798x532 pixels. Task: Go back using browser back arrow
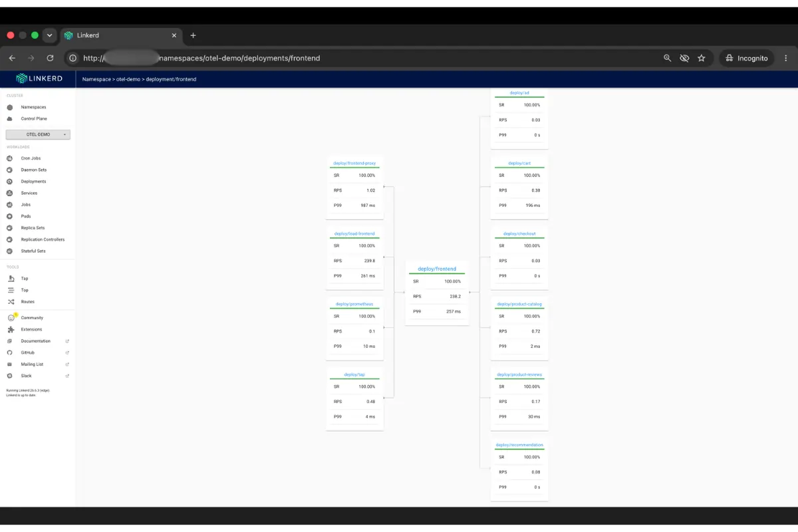pyautogui.click(x=12, y=58)
